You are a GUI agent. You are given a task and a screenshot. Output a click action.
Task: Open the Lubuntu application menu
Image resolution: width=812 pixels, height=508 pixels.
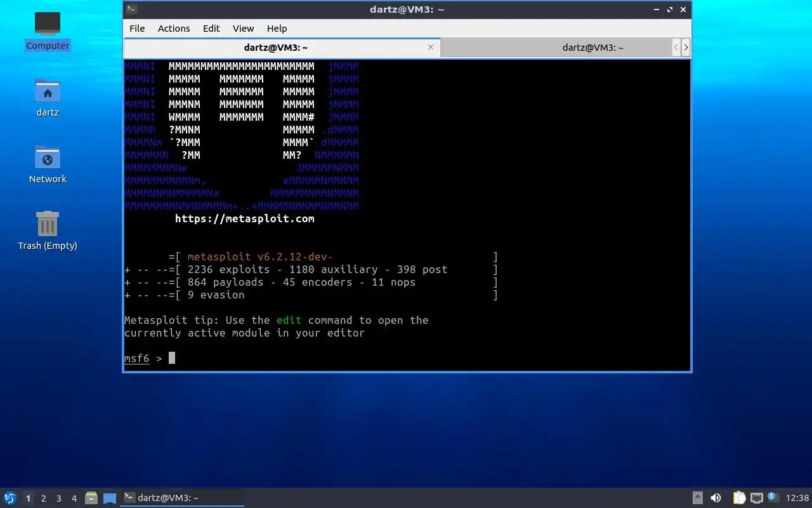[10, 498]
